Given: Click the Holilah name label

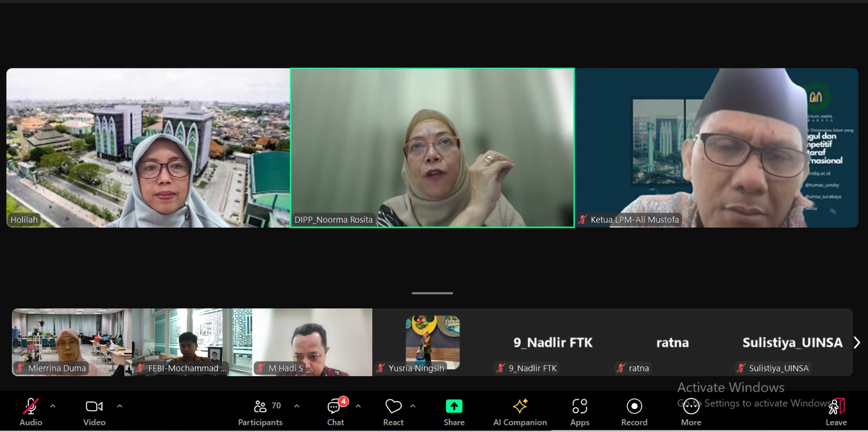Looking at the screenshot, I should point(24,220).
